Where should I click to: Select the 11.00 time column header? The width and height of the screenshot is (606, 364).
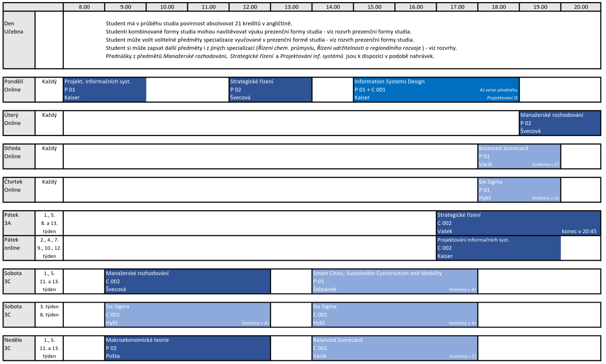coord(208,7)
